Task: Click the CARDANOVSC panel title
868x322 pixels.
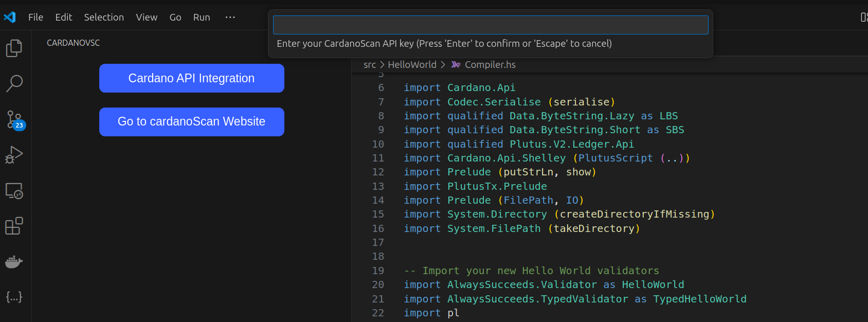Action: click(x=73, y=43)
